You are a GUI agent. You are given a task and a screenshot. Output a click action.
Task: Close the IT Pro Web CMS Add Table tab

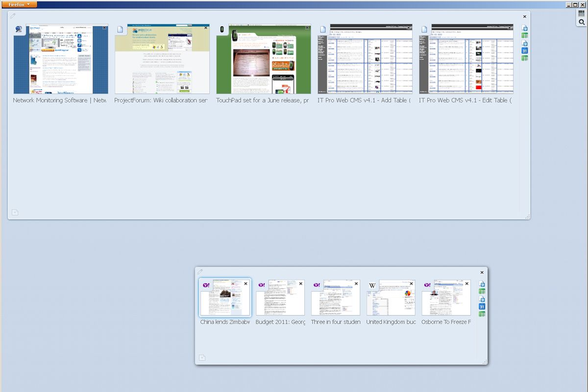tap(409, 28)
